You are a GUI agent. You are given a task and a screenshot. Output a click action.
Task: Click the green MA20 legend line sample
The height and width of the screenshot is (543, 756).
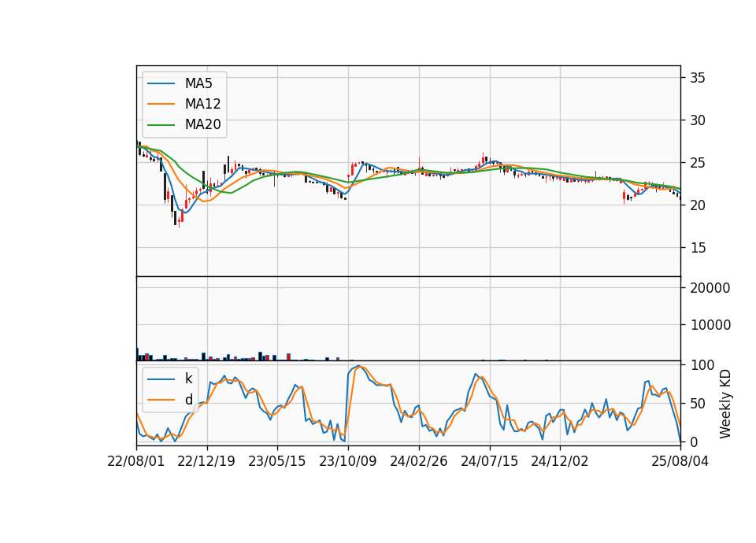coord(161,125)
